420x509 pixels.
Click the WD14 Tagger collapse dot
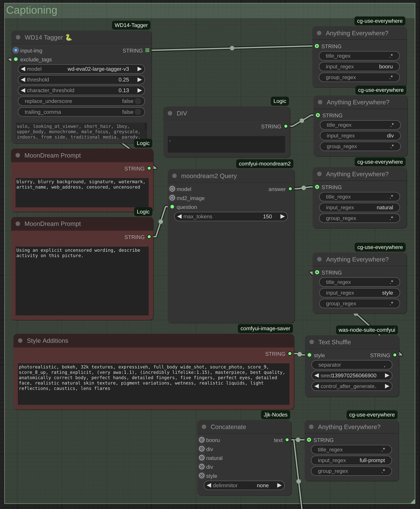[18, 37]
